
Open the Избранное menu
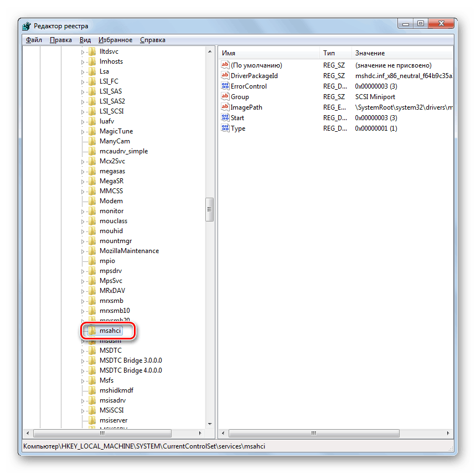115,40
